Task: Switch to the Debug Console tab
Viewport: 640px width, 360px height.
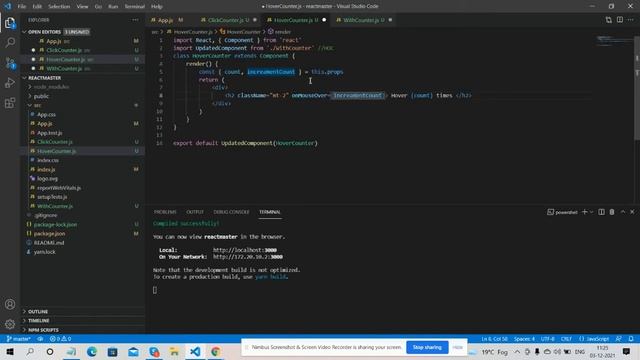Action: tap(231, 212)
